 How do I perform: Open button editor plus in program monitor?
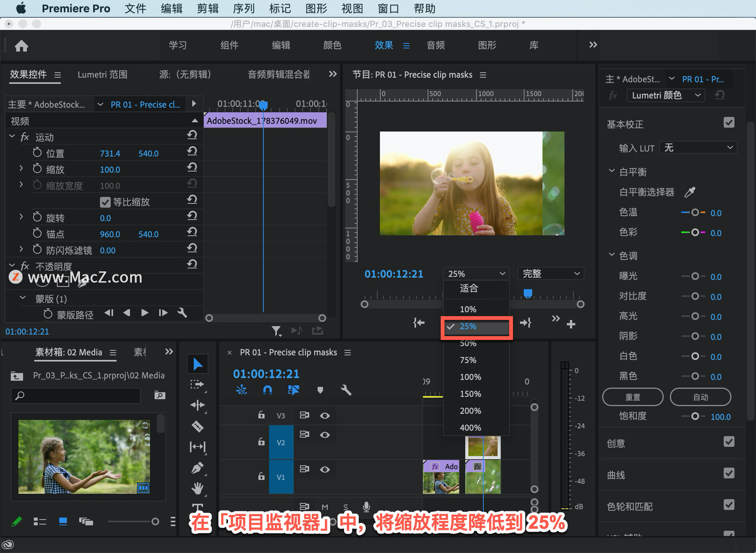(x=571, y=324)
